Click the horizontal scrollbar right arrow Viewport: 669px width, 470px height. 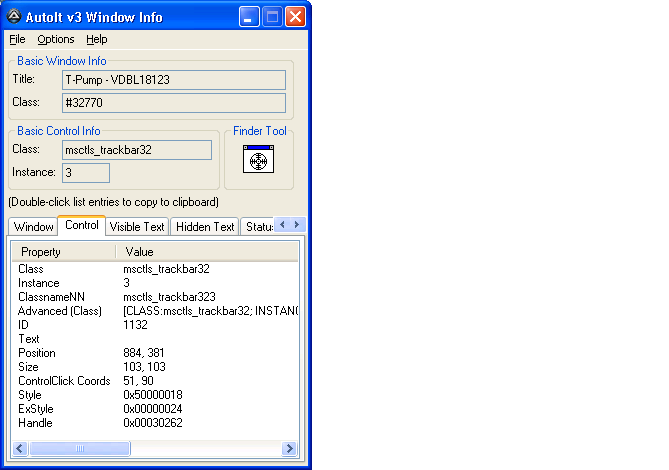(x=289, y=449)
